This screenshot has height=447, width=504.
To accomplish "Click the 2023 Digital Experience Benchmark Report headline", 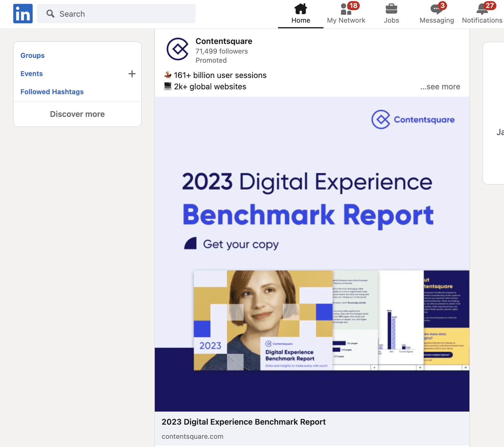I will coord(243,422).
